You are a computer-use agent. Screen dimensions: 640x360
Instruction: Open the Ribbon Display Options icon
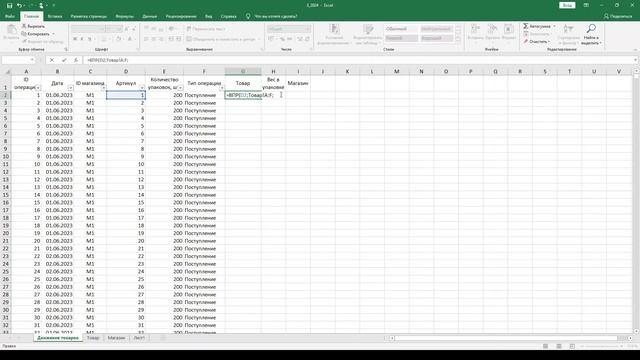[586, 5]
